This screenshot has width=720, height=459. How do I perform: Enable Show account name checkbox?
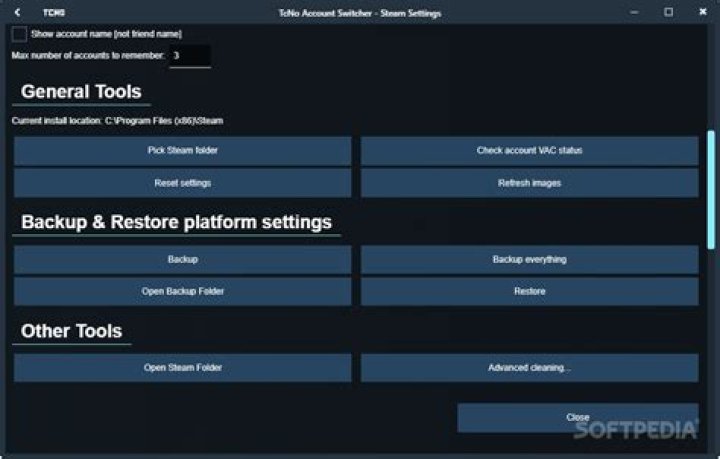pos(19,34)
